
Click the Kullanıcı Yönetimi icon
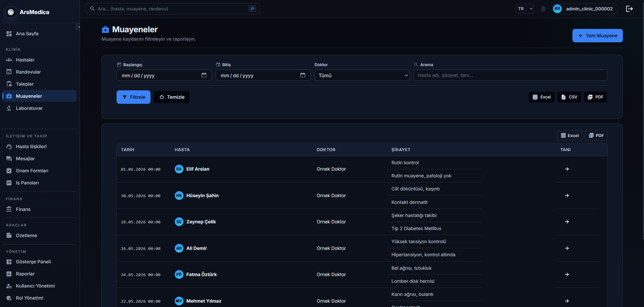pyautogui.click(x=9, y=286)
